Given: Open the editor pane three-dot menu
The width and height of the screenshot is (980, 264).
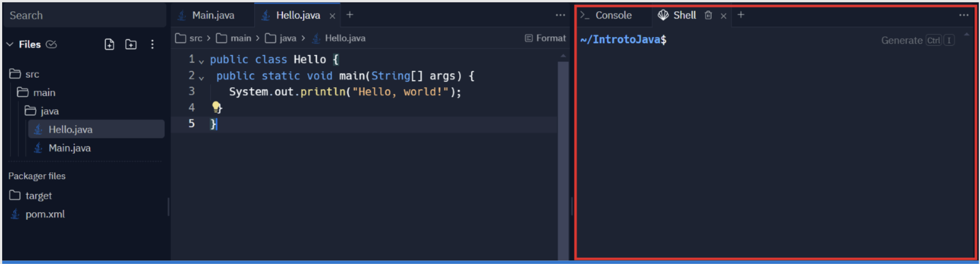Looking at the screenshot, I should pyautogui.click(x=560, y=15).
